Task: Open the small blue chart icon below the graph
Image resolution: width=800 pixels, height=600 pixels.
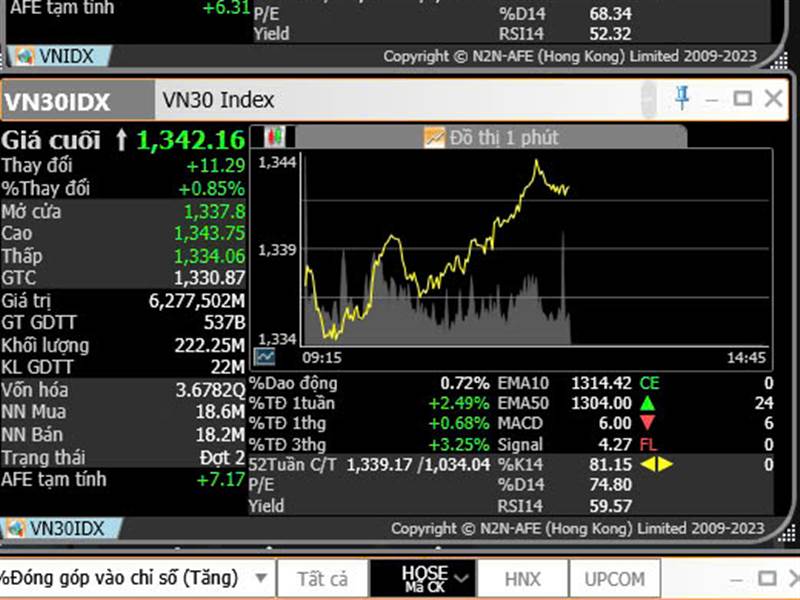Action: (x=265, y=356)
